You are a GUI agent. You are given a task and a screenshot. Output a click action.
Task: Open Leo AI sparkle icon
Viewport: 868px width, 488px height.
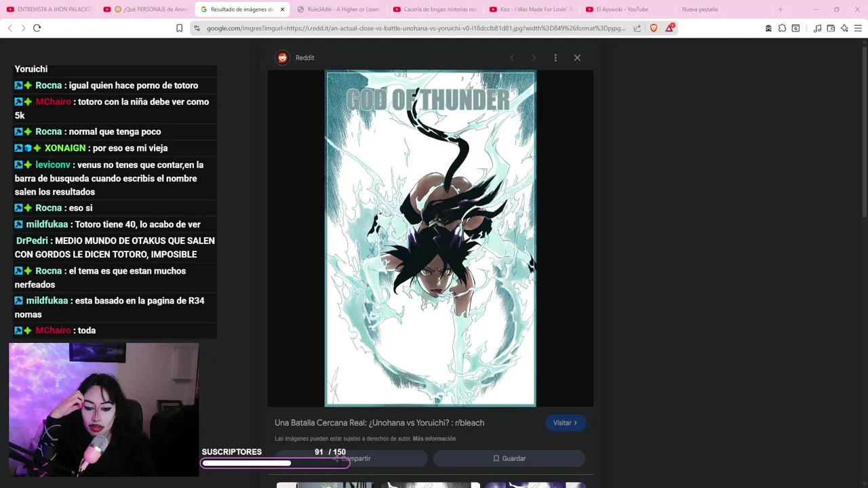[844, 28]
